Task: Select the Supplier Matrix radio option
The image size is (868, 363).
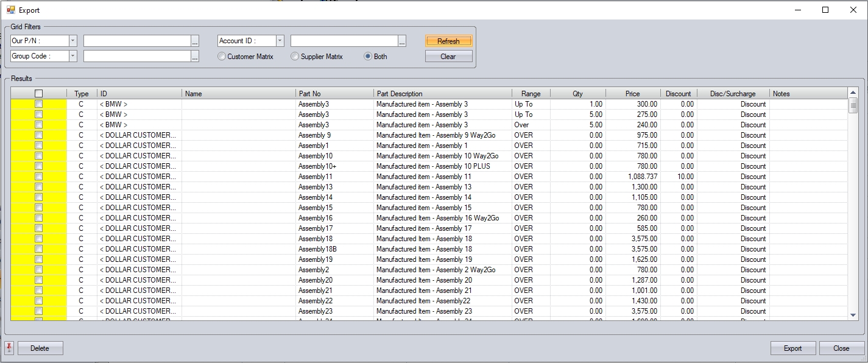Action: pyautogui.click(x=295, y=57)
